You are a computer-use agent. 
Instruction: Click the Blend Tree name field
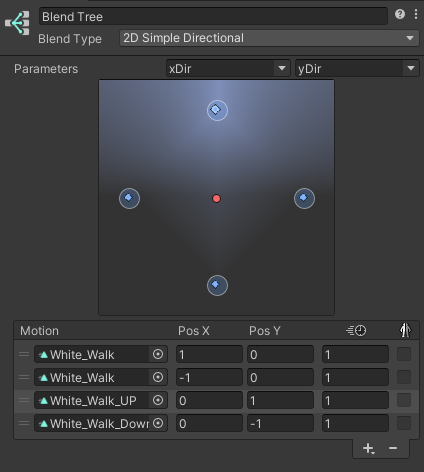coord(213,16)
